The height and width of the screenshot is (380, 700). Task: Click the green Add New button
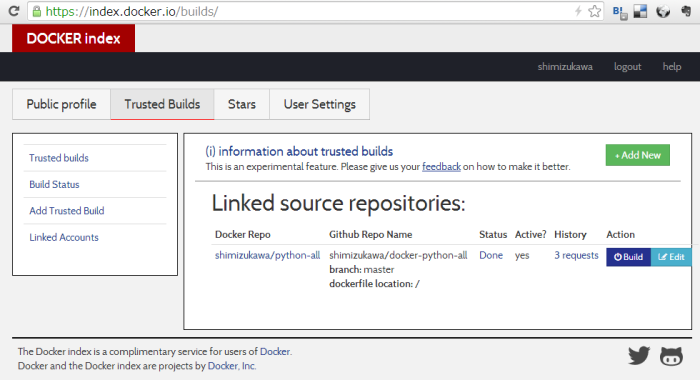click(638, 155)
